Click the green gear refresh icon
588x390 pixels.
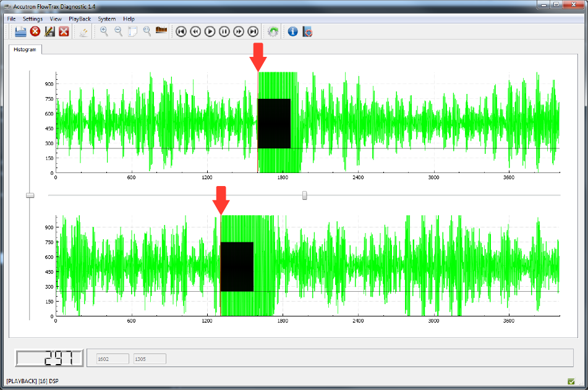pos(273,32)
